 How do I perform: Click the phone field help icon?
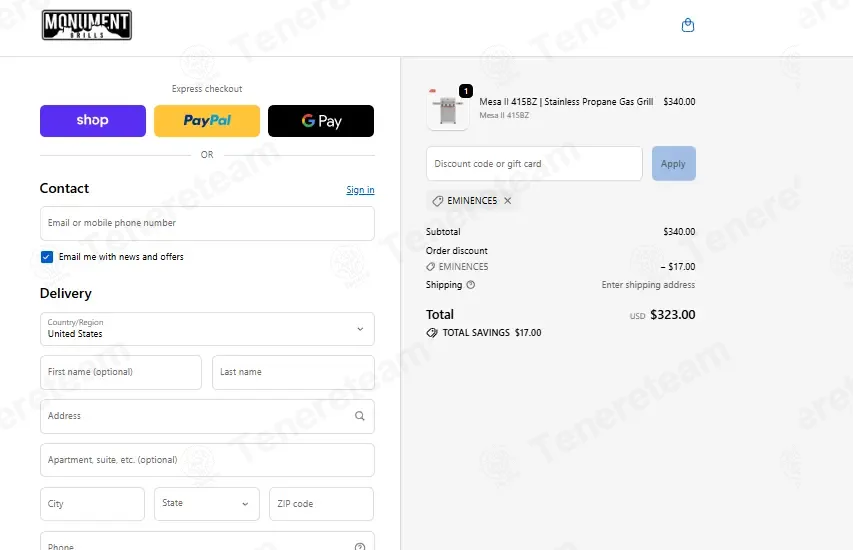[360, 546]
